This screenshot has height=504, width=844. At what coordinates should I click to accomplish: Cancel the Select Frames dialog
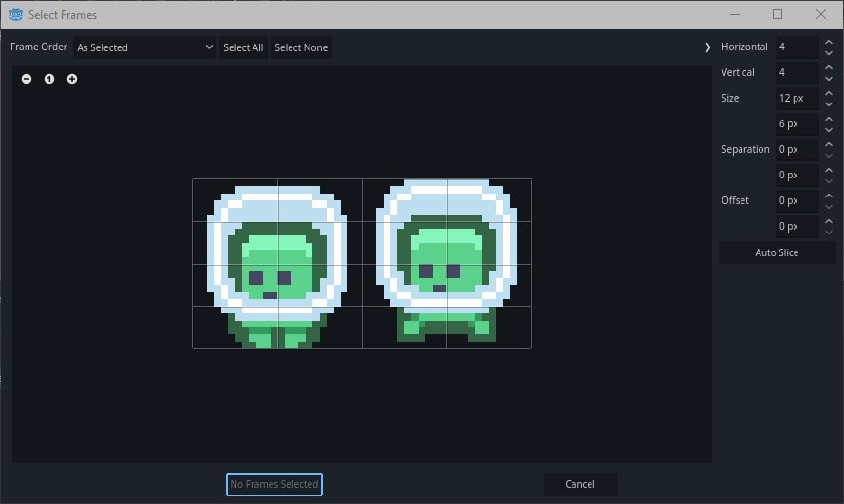[x=580, y=484]
